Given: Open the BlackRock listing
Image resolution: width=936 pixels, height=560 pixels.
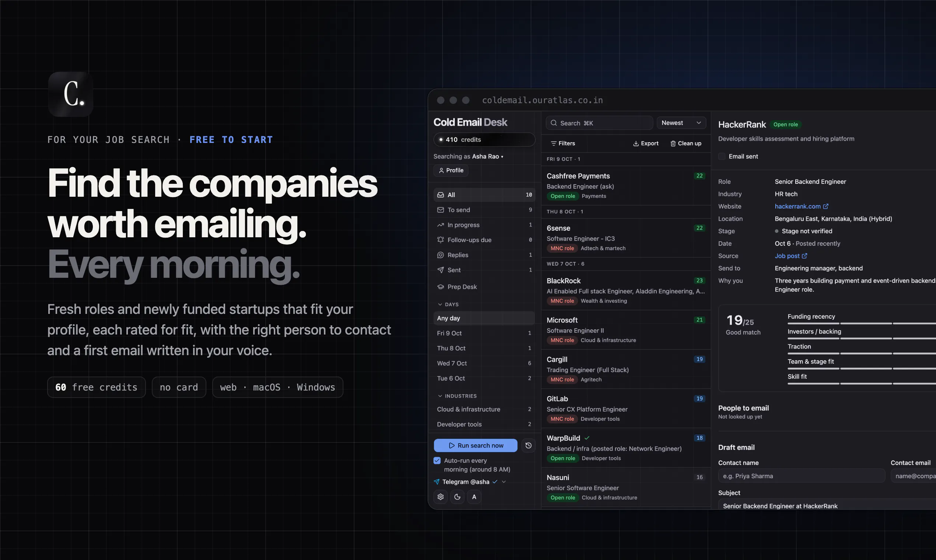Looking at the screenshot, I should 626,291.
